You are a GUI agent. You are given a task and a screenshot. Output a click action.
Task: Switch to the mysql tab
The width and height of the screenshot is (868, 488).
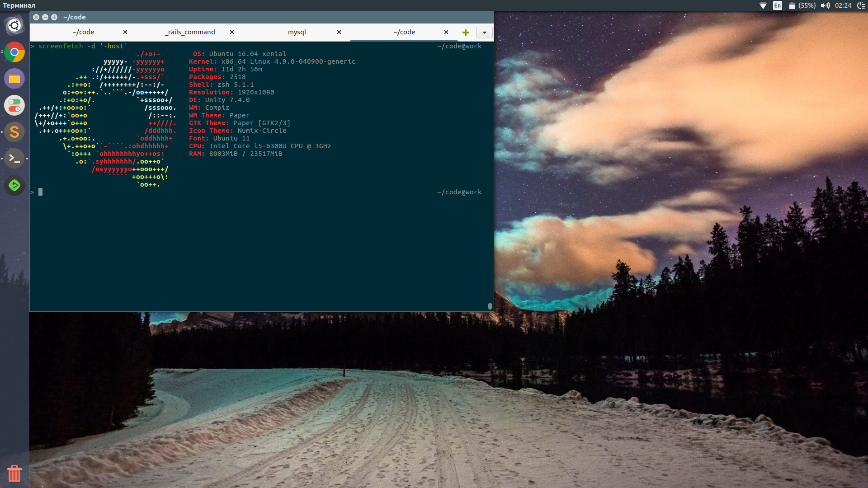(297, 32)
